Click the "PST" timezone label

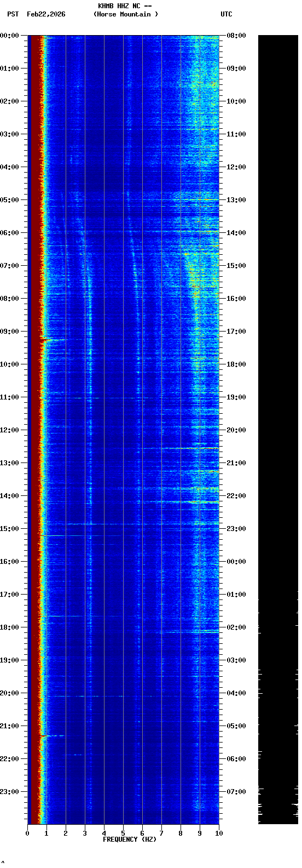click(x=13, y=14)
